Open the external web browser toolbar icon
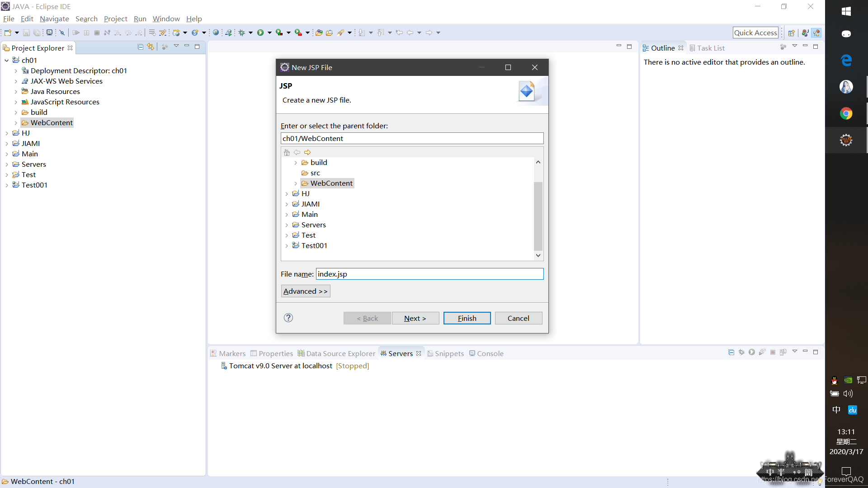 [x=216, y=33]
